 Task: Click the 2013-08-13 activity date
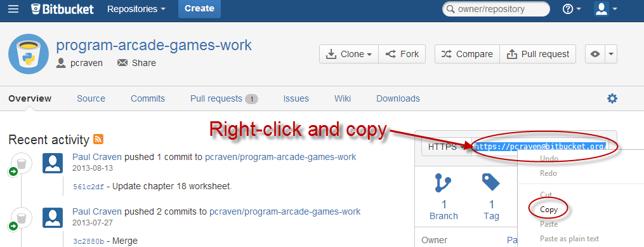(93, 168)
